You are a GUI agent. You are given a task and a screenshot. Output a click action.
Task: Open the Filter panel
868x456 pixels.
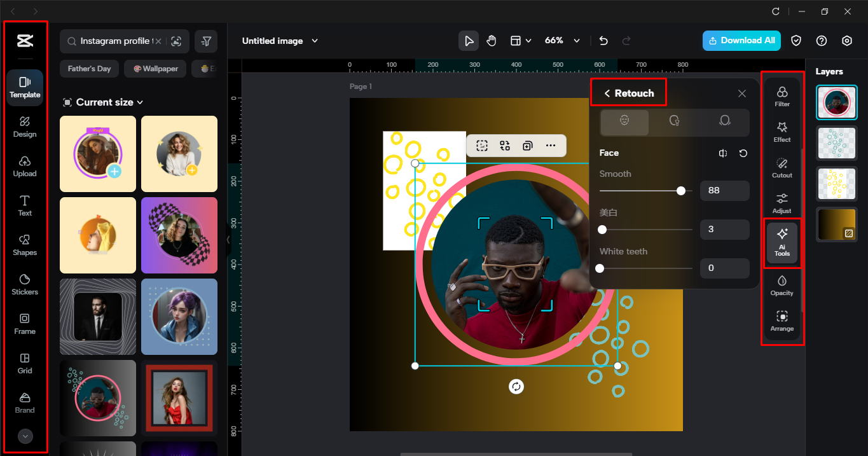coord(782,95)
